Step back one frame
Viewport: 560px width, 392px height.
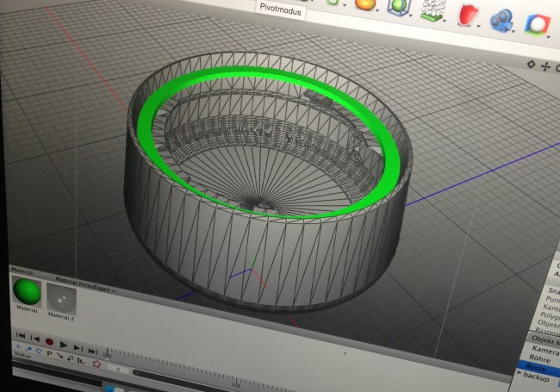(35, 339)
